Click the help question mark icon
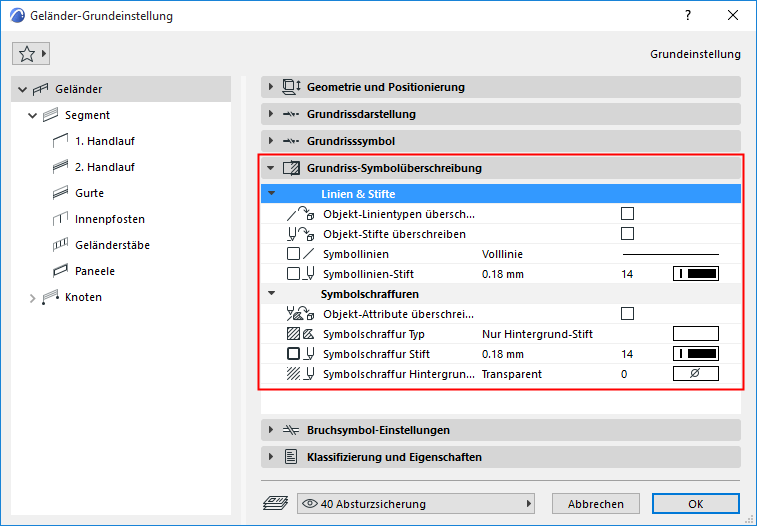Screen dimensions: 757x526 (688, 16)
